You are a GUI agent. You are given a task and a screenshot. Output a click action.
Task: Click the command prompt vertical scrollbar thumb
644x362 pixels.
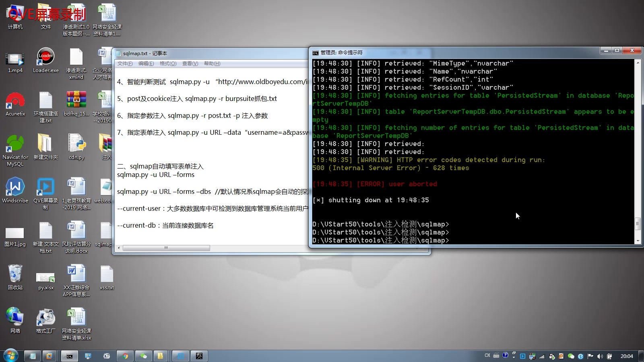638,224
